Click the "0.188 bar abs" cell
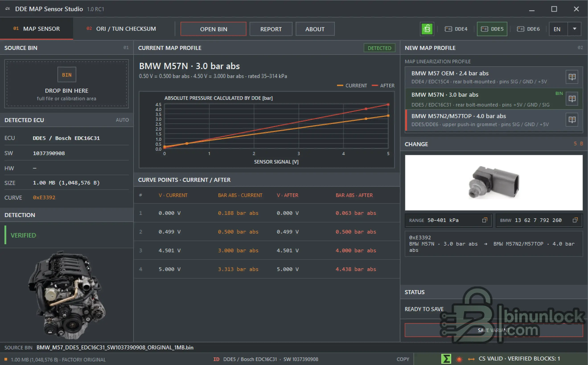Screen dimensions: 588x365 click(238, 213)
